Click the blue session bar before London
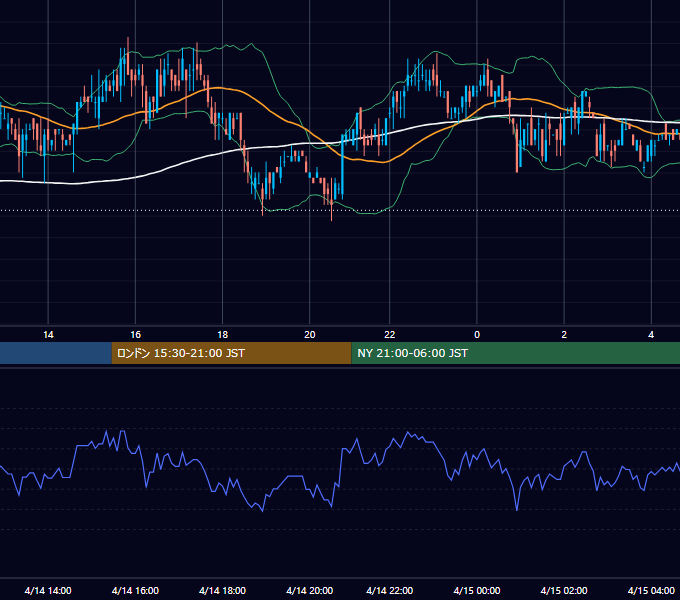The image size is (680, 600). pyautogui.click(x=56, y=353)
